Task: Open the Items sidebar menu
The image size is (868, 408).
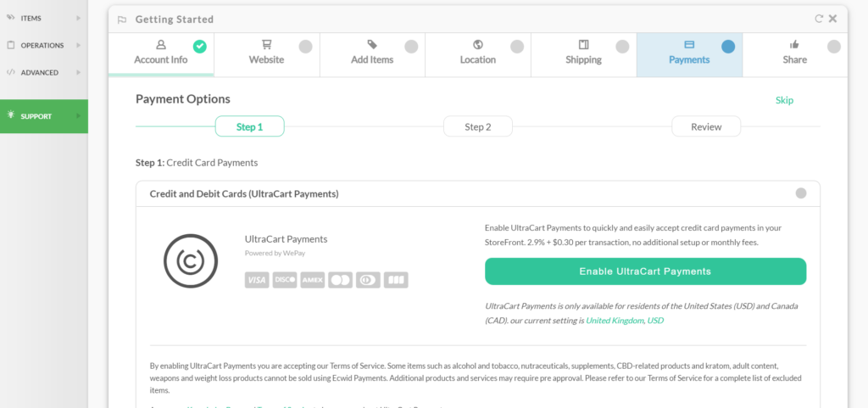Action: [44, 18]
